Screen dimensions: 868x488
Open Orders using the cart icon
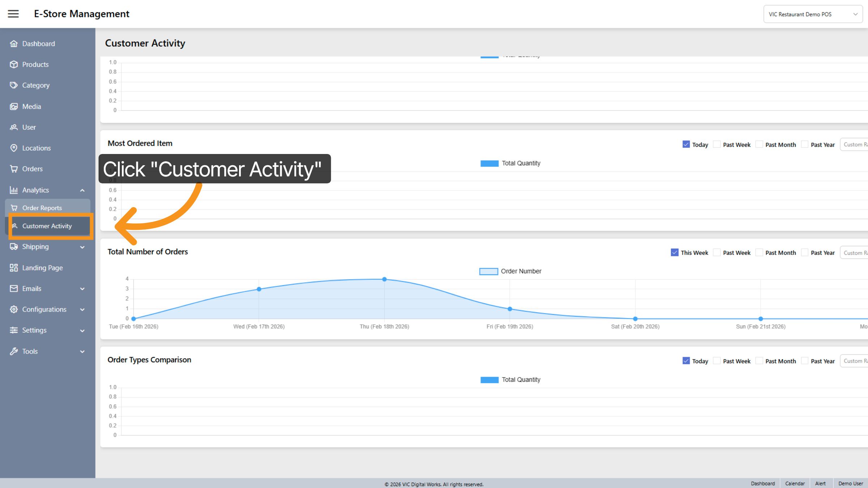pos(14,169)
